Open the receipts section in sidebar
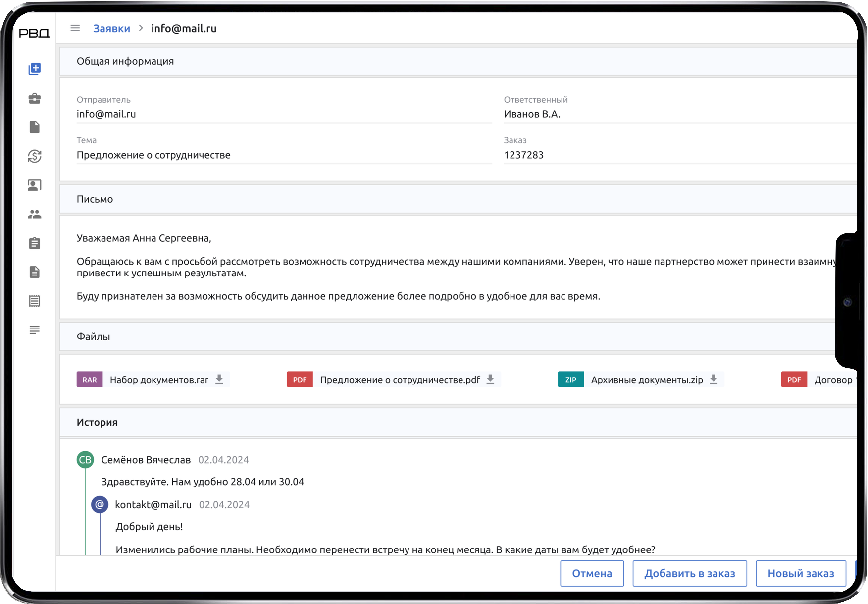The image size is (868, 604). [x=34, y=301]
